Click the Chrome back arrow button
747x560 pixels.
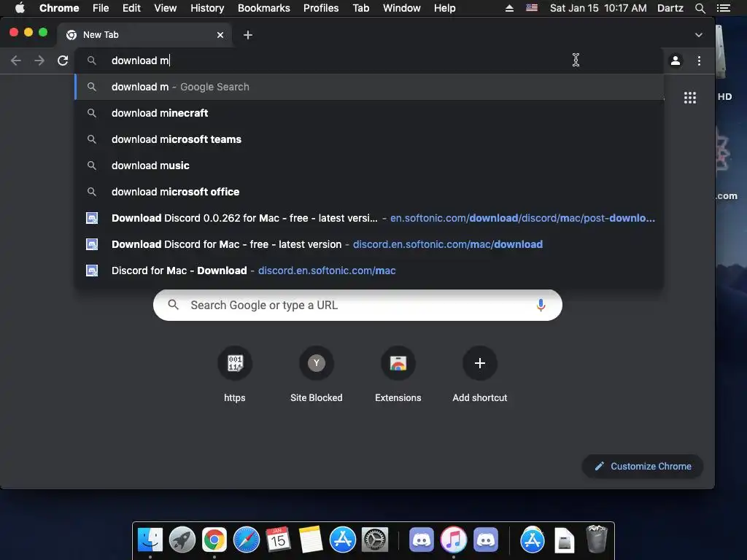[16, 61]
